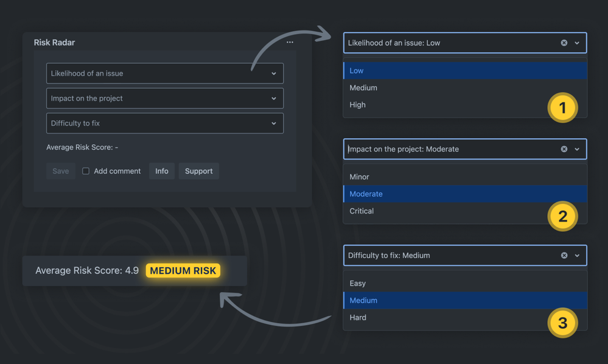
Task: Click the Support button
Action: point(198,171)
